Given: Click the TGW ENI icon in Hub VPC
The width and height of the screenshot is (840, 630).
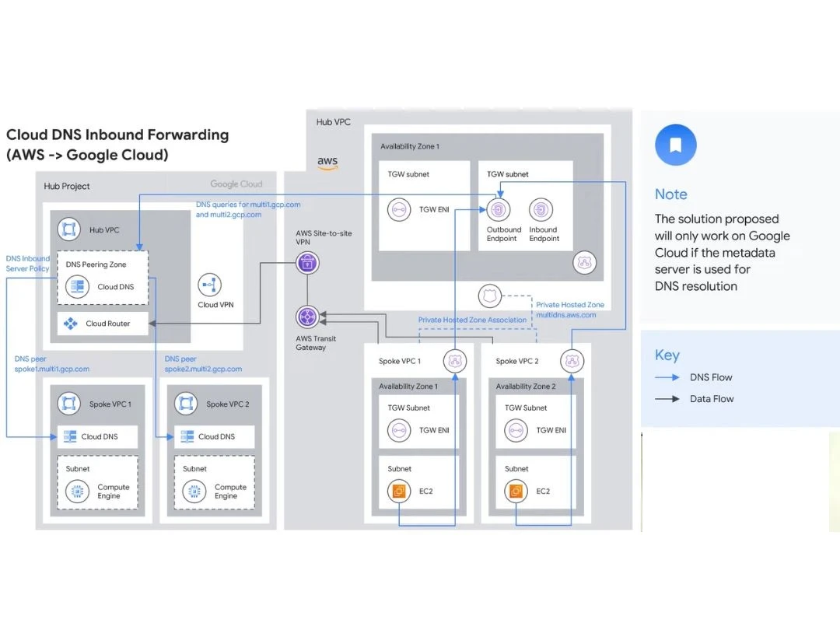Looking at the screenshot, I should pos(400,209).
